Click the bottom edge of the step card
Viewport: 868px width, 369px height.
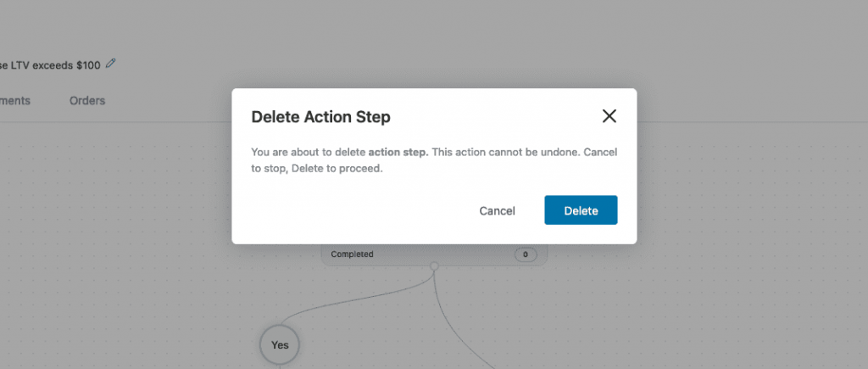(435, 265)
